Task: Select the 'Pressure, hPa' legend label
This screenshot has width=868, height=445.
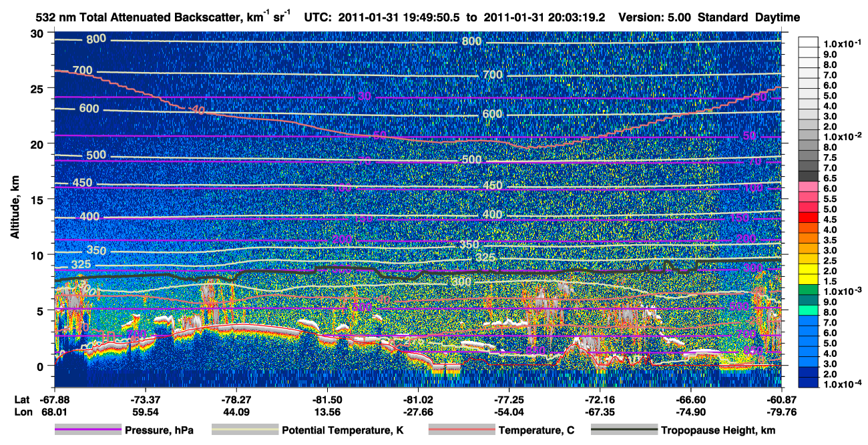Action: coord(159,430)
